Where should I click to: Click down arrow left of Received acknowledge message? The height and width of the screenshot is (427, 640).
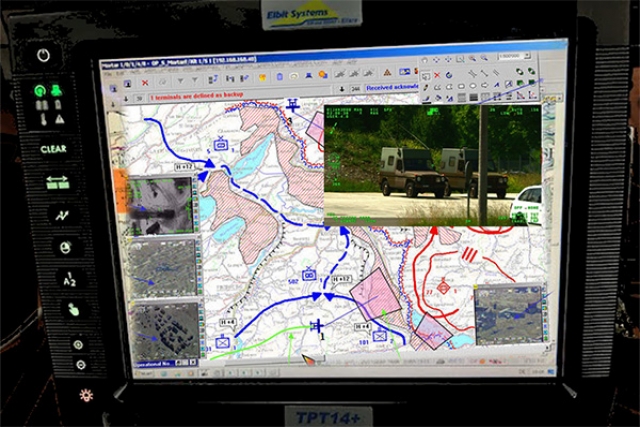click(x=342, y=89)
